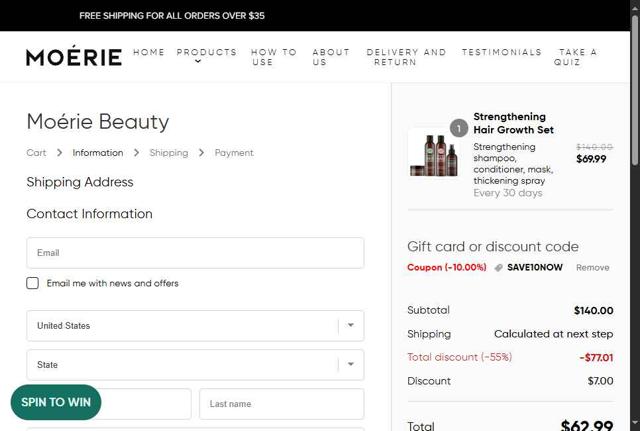Image resolution: width=640 pixels, height=431 pixels.
Task: Click the State dropdown arrow
Action: click(x=351, y=364)
